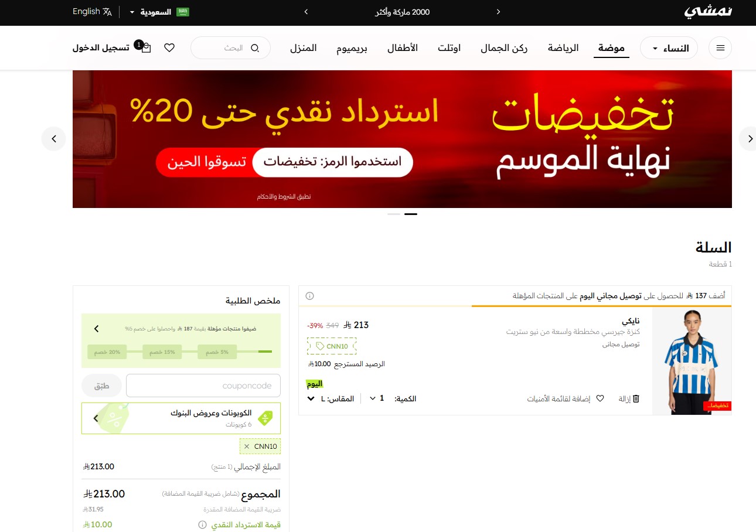Expand coupons and bank offers الكوبونات وعروض البنوك

pyautogui.click(x=181, y=418)
